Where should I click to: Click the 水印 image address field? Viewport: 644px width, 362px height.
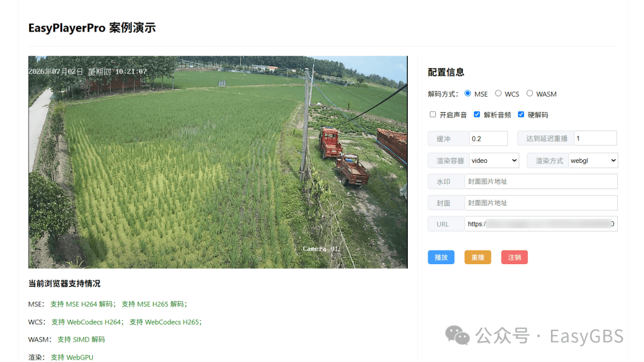541,181
